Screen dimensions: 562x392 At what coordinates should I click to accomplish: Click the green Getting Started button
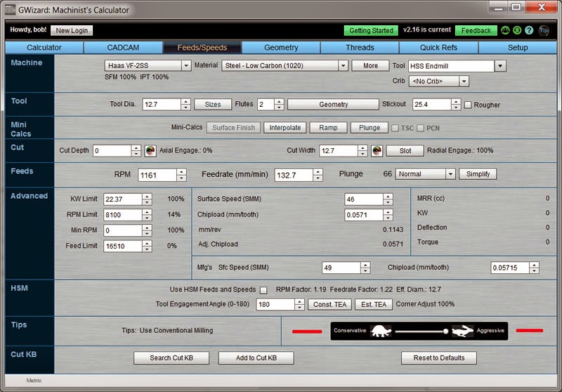click(371, 30)
